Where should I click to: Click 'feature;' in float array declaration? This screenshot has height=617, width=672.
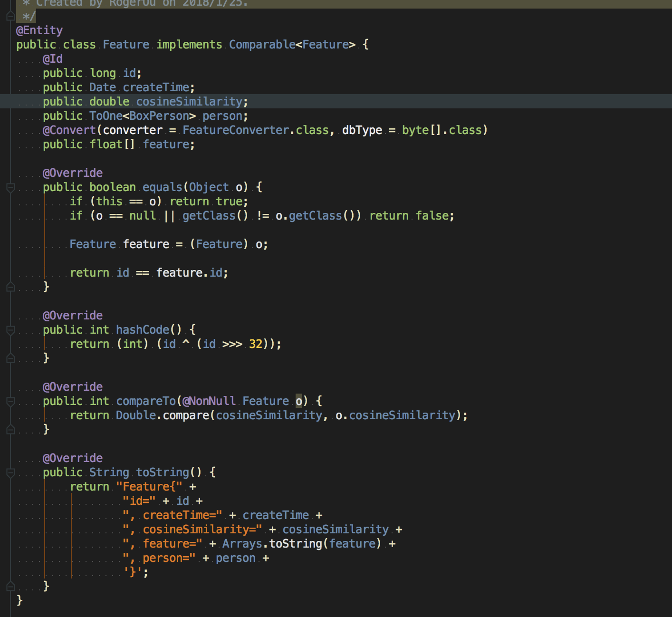point(169,145)
